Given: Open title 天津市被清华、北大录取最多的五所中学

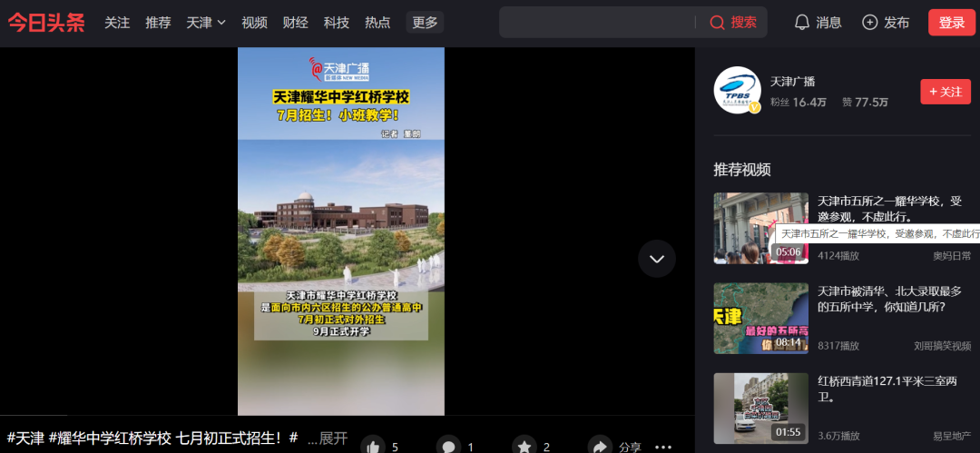Looking at the screenshot, I should 891,299.
